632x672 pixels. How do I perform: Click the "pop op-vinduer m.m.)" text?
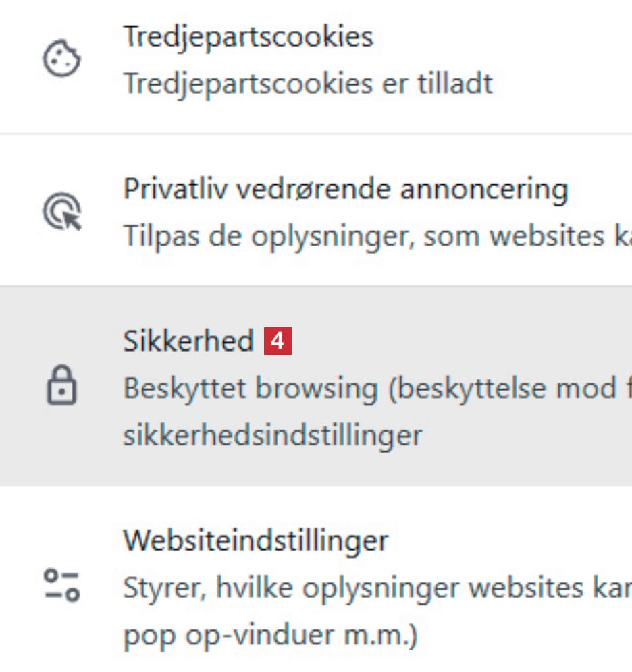click(x=270, y=634)
